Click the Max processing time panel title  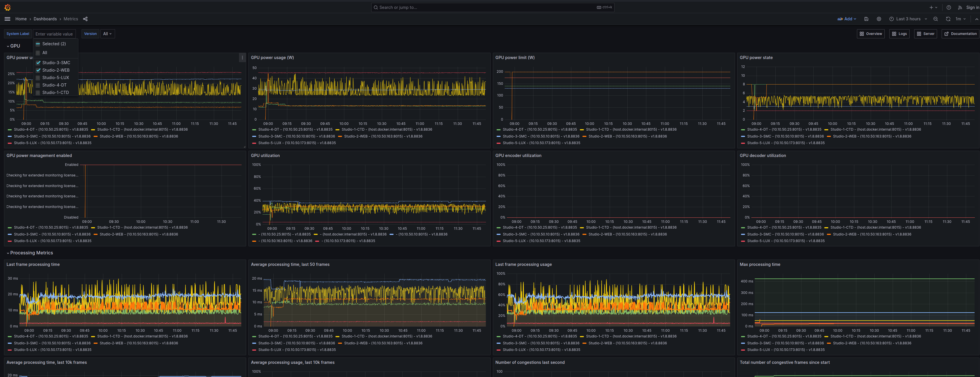pyautogui.click(x=760, y=265)
